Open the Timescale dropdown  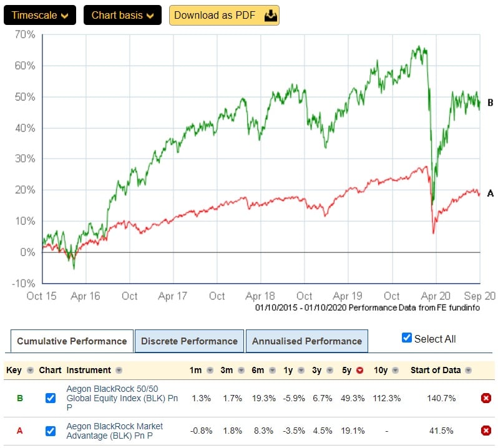point(40,15)
